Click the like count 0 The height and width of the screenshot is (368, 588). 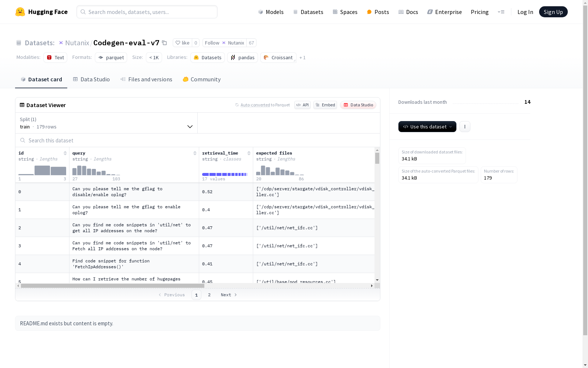coord(196,43)
